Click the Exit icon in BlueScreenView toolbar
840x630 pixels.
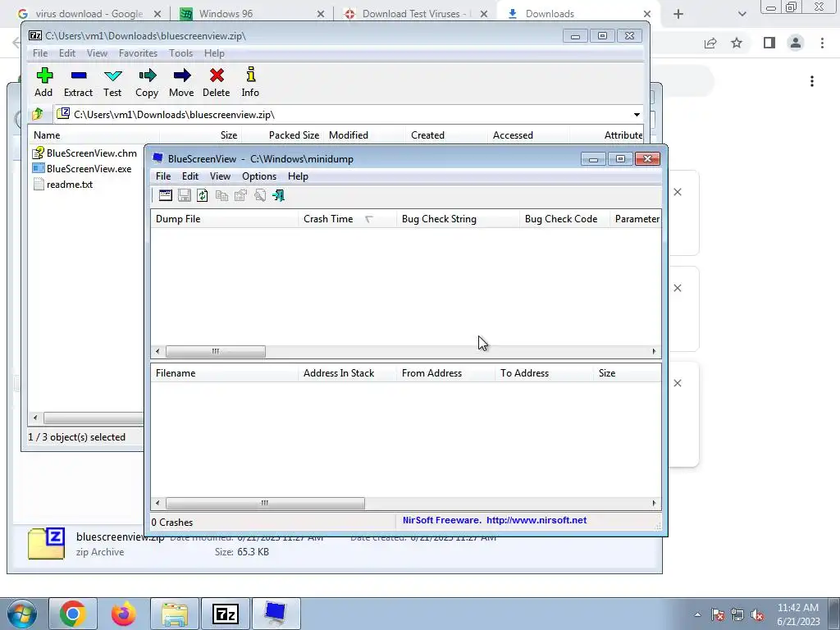(x=279, y=195)
